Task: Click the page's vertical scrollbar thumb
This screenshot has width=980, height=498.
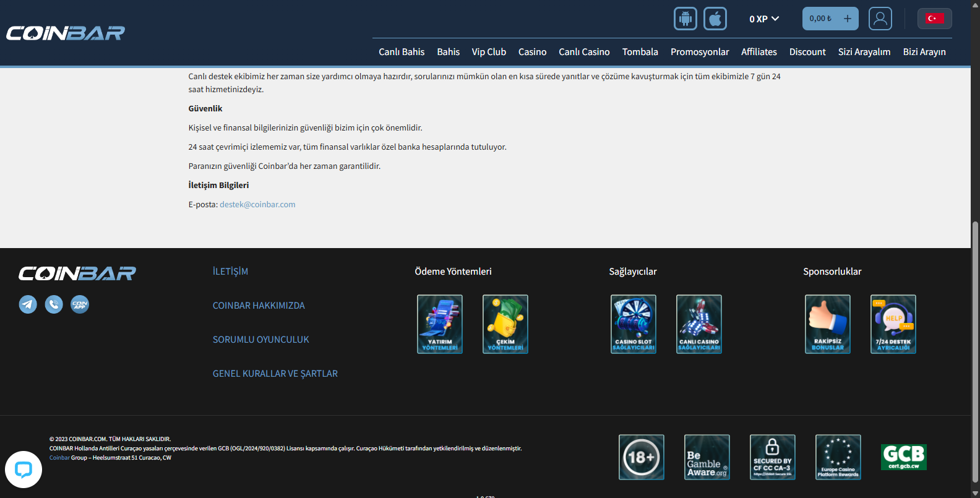Action: pyautogui.click(x=976, y=351)
